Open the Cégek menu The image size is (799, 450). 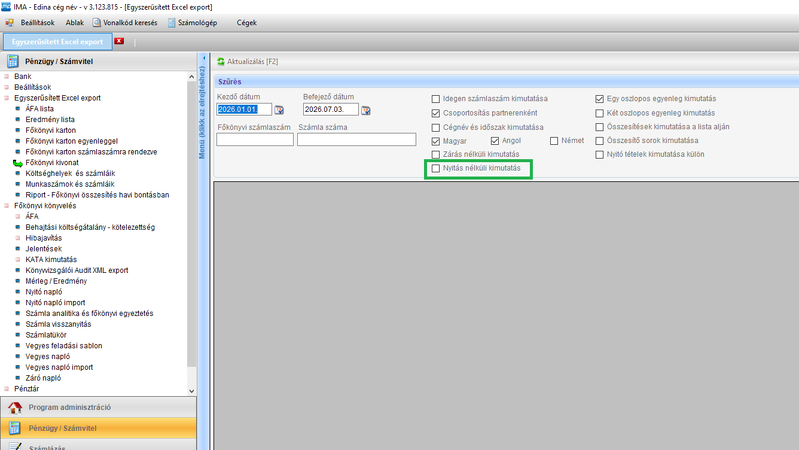coord(247,23)
